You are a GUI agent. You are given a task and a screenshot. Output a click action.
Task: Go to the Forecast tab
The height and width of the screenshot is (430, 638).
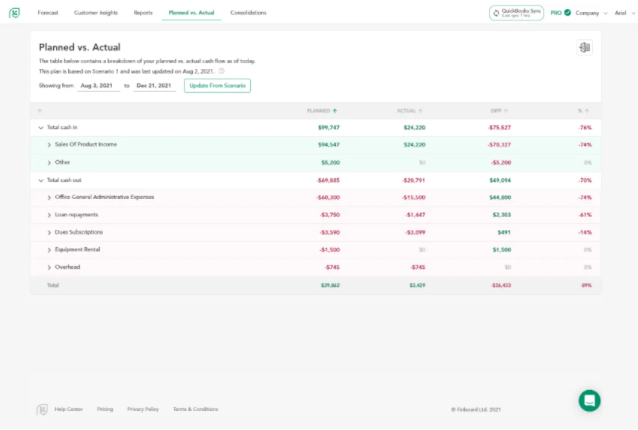[48, 13]
